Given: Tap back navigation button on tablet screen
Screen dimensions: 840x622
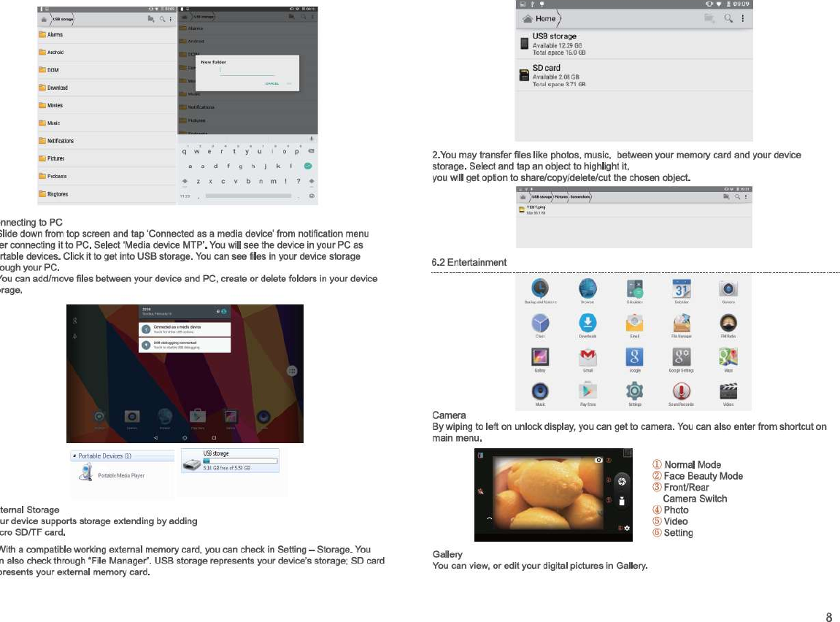Looking at the screenshot, I should 156,438.
